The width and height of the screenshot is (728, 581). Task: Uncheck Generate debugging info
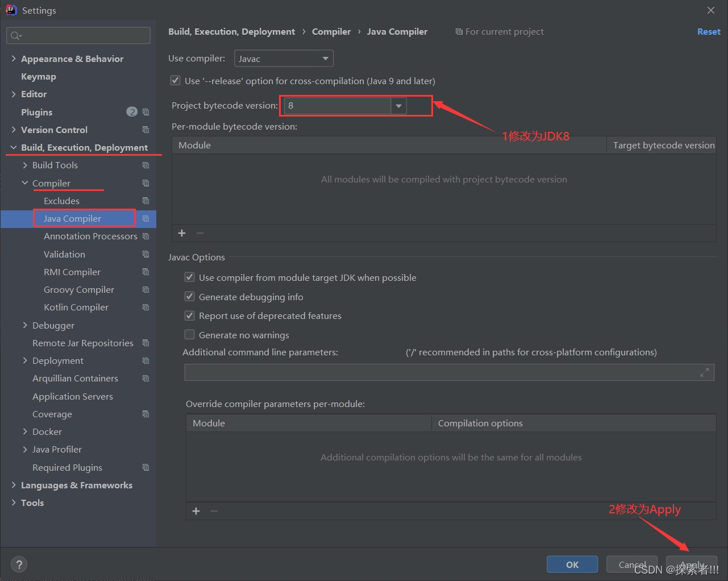pyautogui.click(x=190, y=297)
